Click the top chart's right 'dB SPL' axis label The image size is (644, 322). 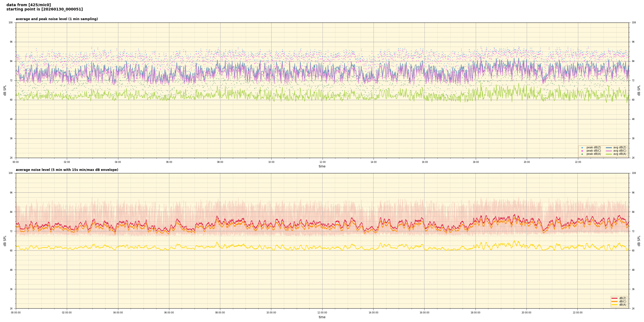click(639, 90)
